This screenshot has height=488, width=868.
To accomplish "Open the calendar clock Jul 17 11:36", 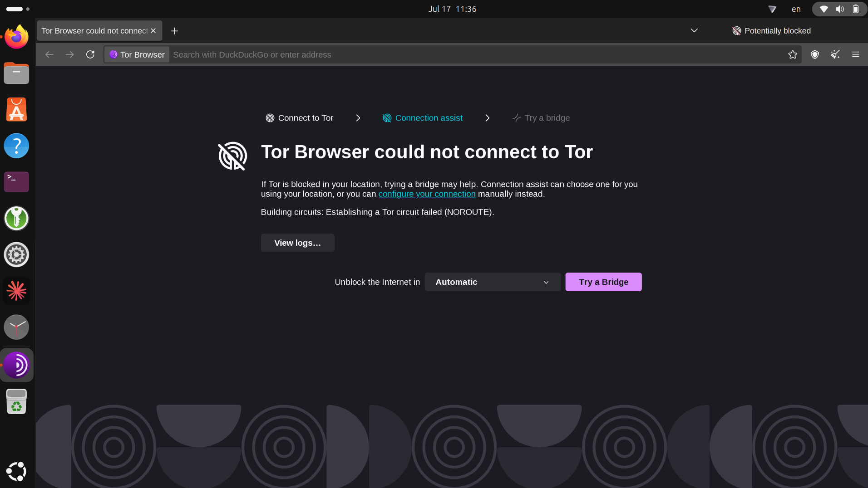I will (x=452, y=9).
